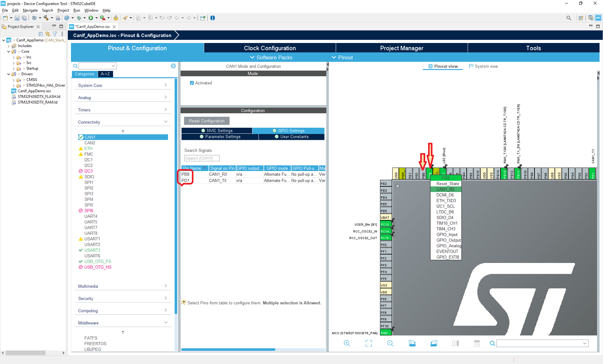Click Collapse All in Project Explorer

pyautogui.click(x=41, y=34)
